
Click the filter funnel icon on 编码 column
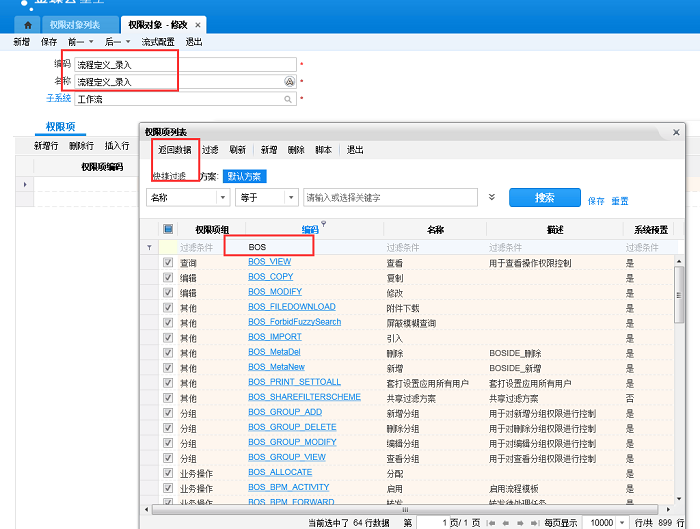point(323,224)
